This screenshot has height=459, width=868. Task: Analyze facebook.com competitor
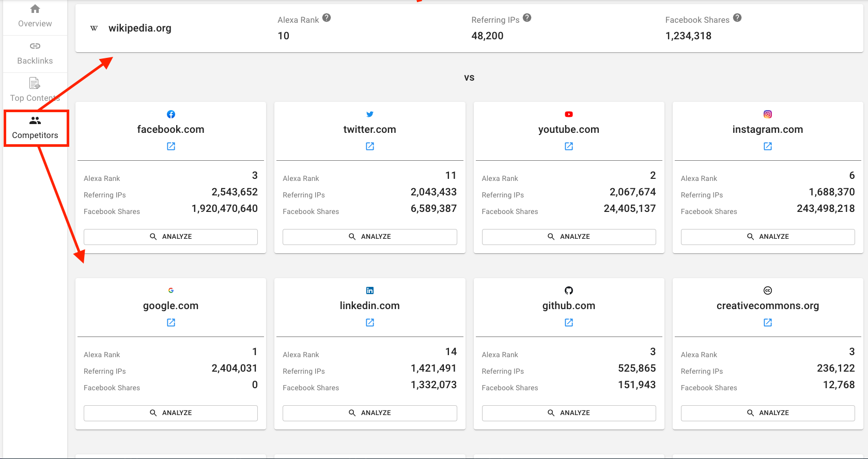tap(171, 237)
